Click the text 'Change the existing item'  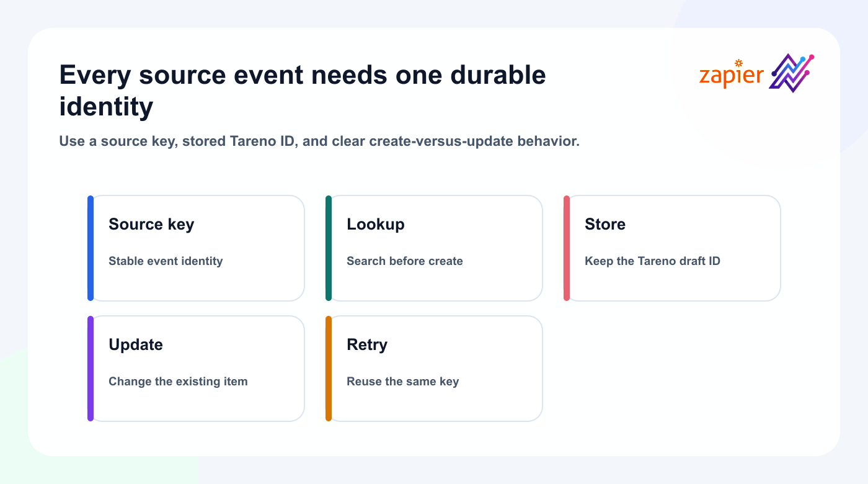click(x=178, y=382)
